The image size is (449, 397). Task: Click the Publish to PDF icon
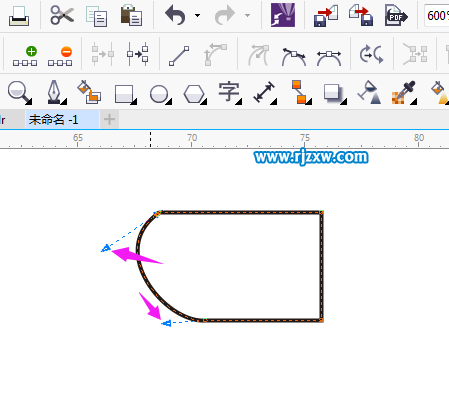pyautogui.click(x=396, y=15)
